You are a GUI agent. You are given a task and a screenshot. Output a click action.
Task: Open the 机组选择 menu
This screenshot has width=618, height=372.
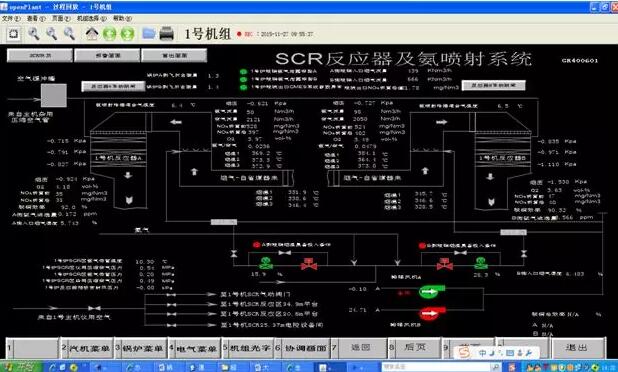click(x=91, y=19)
